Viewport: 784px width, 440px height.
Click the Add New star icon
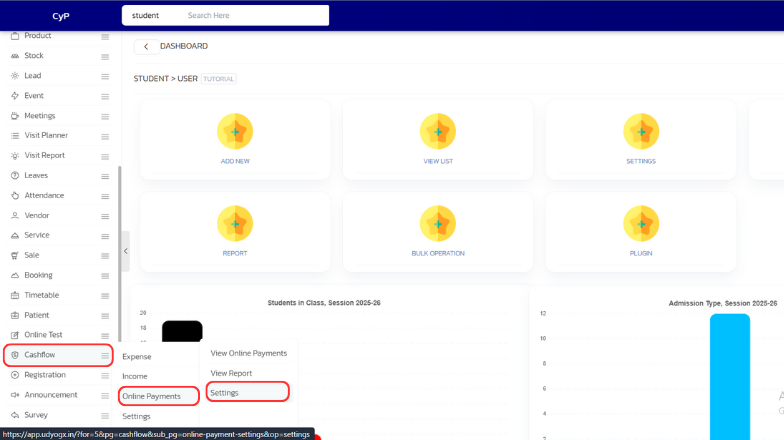tap(236, 131)
